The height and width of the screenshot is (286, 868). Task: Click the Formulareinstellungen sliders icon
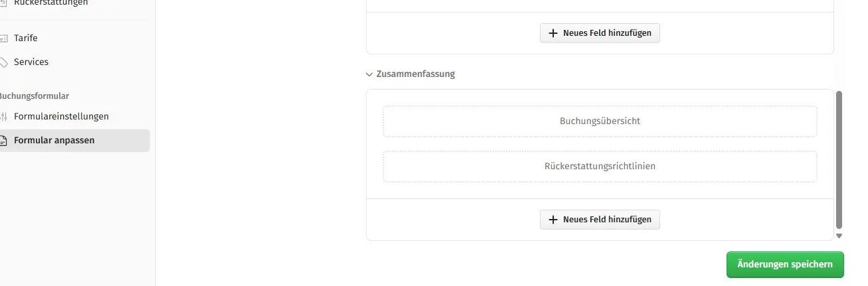(x=3, y=117)
